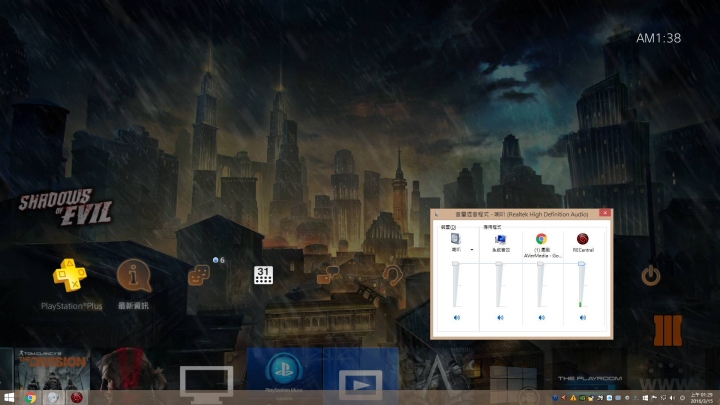Image resolution: width=720 pixels, height=405 pixels.
Task: Click the white Windows logo tray icon
Action: point(645,398)
